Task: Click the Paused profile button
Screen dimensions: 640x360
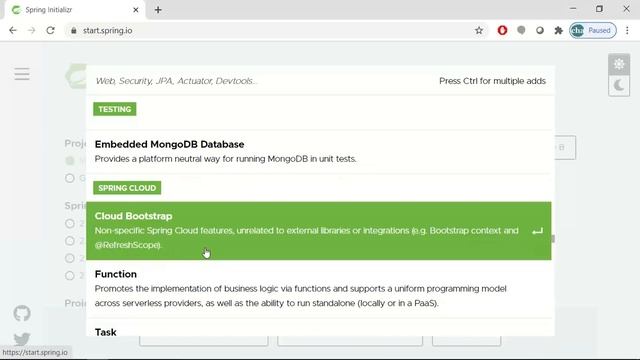Action: tap(593, 30)
